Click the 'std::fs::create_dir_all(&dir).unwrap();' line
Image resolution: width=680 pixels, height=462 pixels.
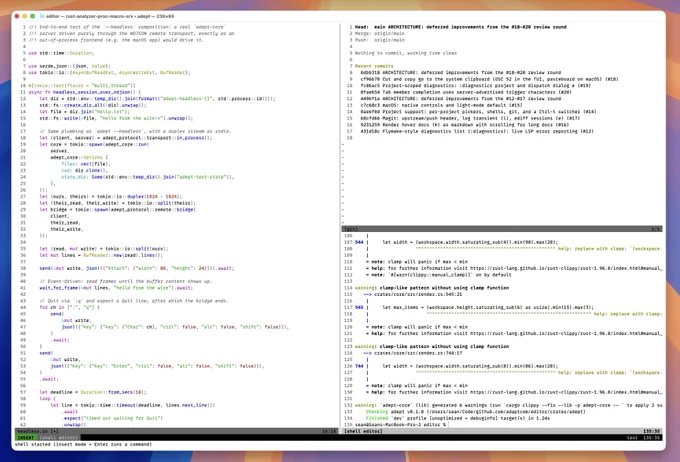[x=93, y=105]
